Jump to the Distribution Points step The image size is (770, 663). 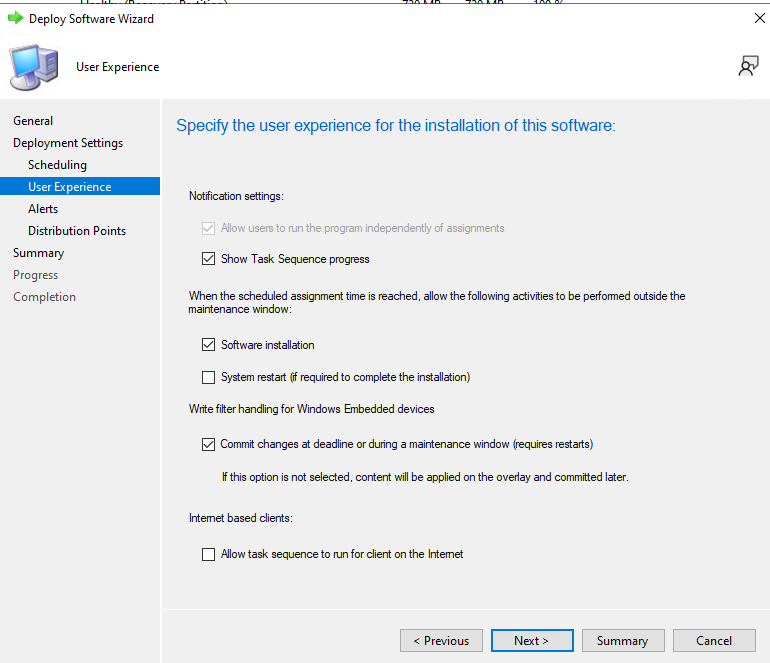[77, 231]
